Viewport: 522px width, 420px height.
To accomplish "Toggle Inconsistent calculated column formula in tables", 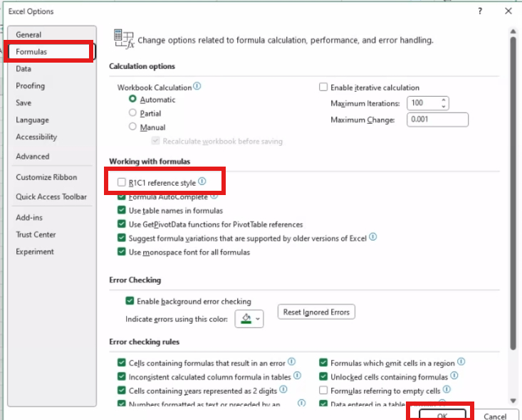I will pos(122,377).
